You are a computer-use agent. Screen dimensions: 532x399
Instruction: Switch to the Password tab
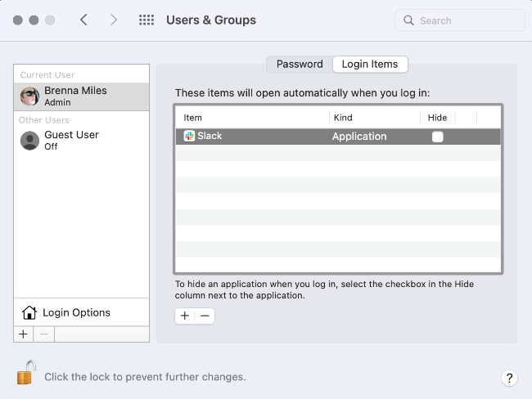point(300,65)
